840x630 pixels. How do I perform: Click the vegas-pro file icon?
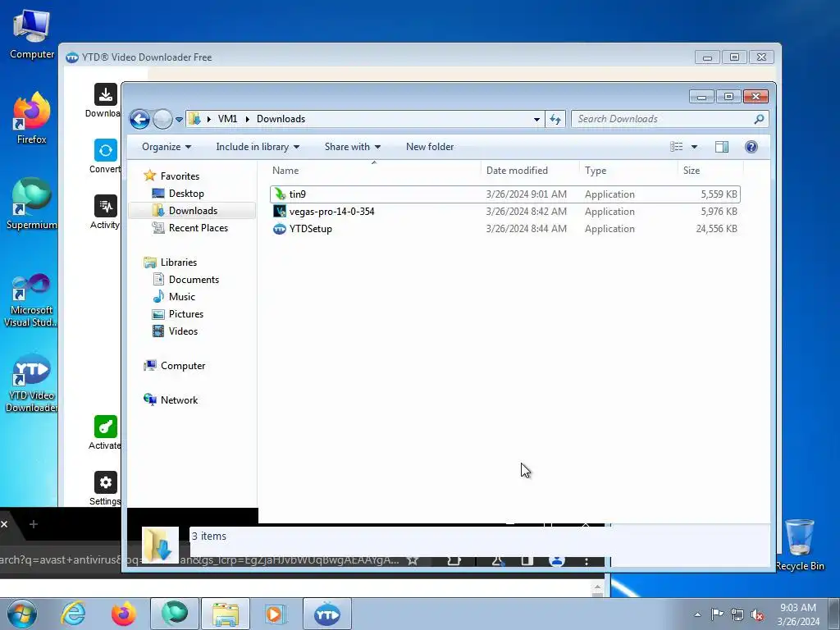(x=280, y=211)
